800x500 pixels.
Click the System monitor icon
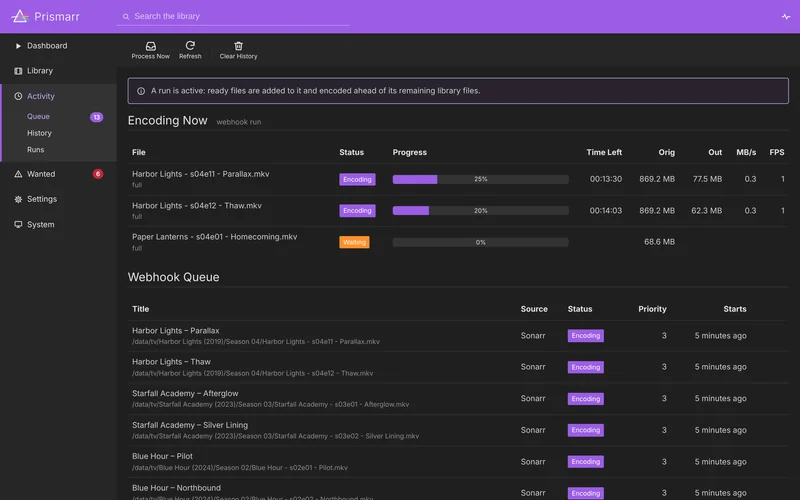(18, 224)
